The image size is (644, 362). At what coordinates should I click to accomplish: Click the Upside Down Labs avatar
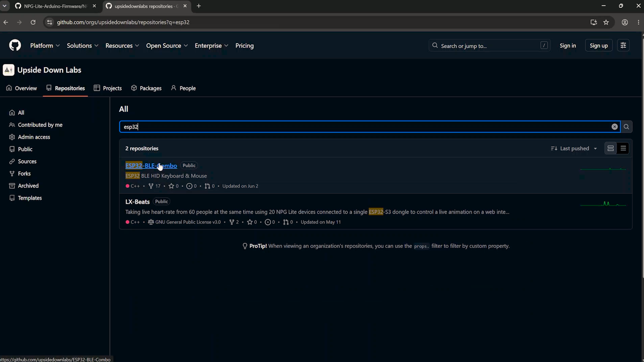[x=9, y=70]
